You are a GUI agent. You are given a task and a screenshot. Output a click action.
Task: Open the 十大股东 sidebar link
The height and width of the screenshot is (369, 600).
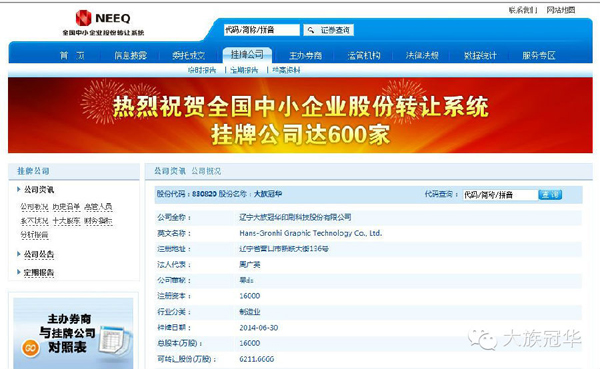click(66, 221)
